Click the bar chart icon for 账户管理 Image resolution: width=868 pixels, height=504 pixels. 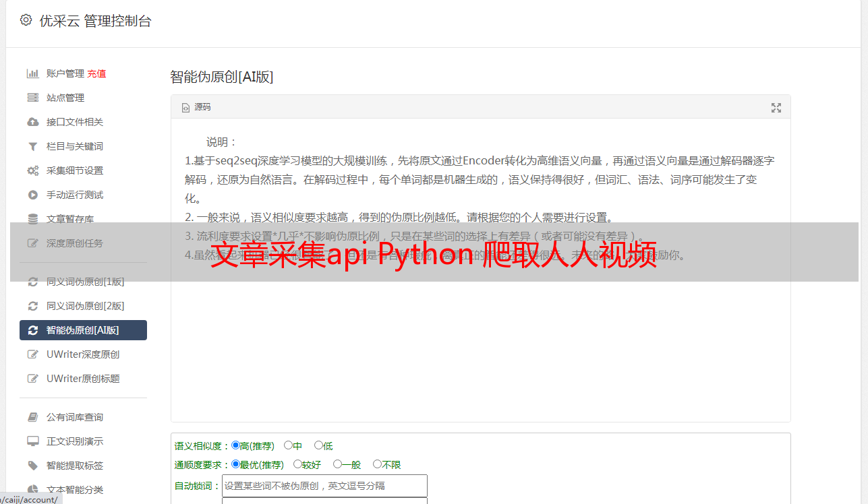(32, 73)
